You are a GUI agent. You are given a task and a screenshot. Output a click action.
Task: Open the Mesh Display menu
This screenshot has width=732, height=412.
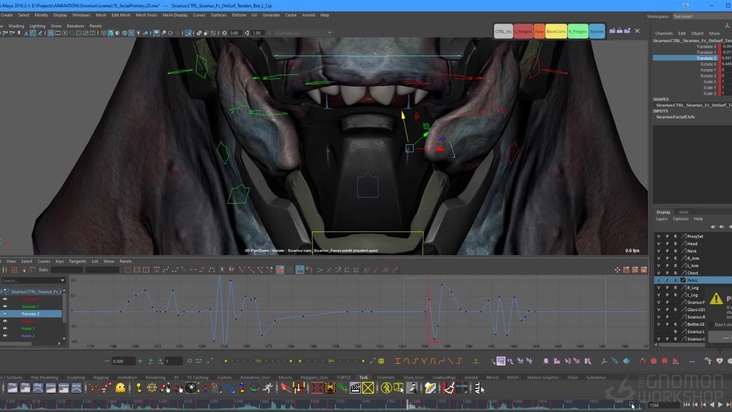pos(175,15)
